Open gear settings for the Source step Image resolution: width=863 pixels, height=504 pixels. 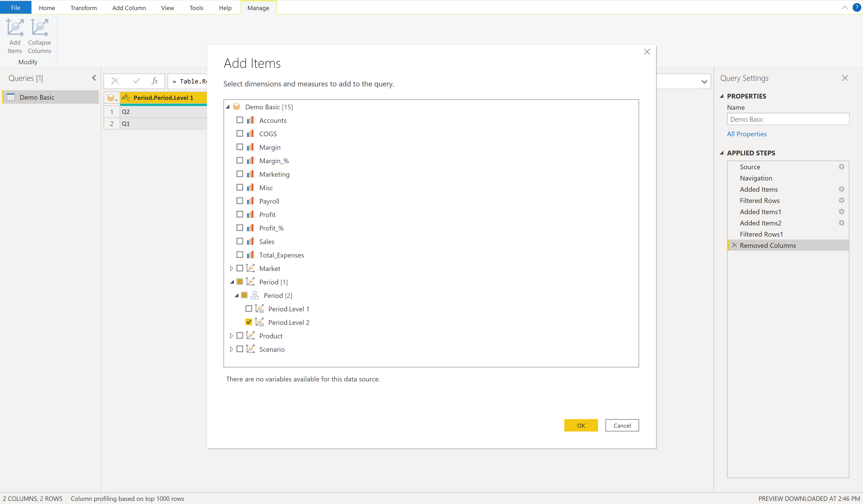click(x=841, y=167)
